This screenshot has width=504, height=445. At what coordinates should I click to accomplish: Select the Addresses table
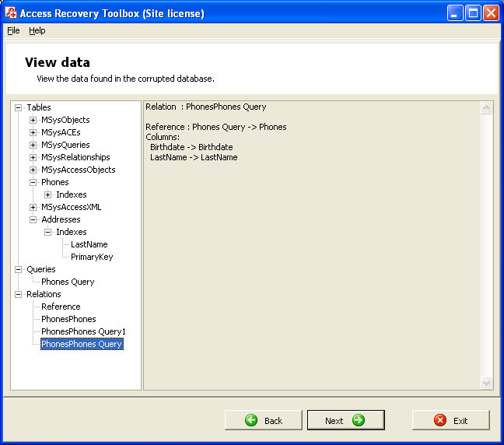[61, 219]
